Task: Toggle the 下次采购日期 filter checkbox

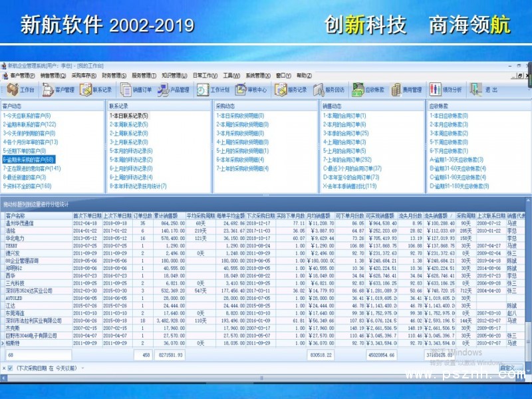Action: pyautogui.click(x=9, y=368)
